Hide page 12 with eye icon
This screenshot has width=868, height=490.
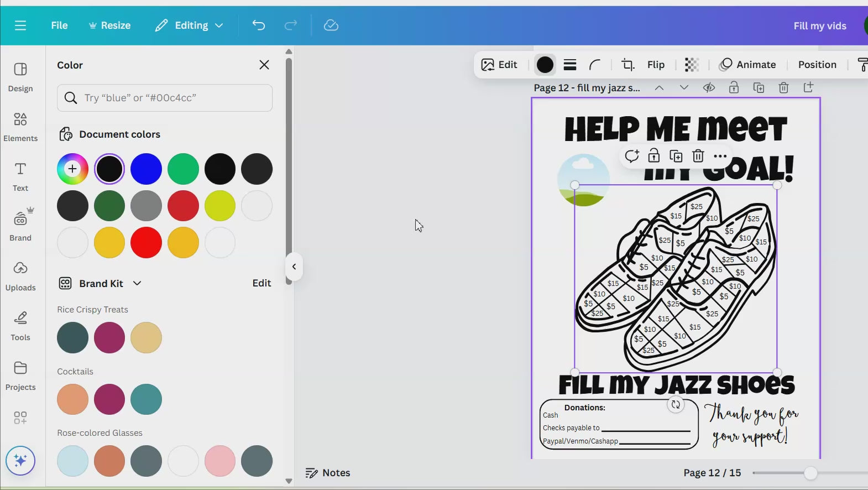coord(709,88)
